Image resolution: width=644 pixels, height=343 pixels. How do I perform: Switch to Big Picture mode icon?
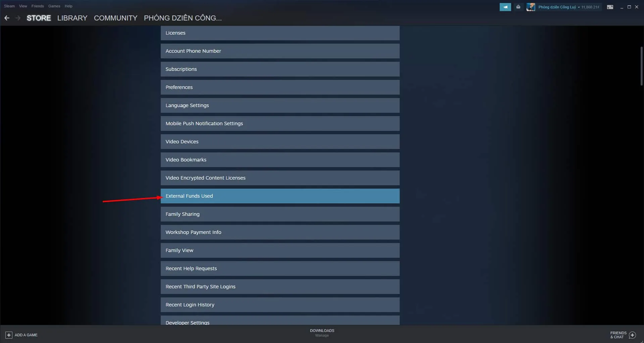610,7
